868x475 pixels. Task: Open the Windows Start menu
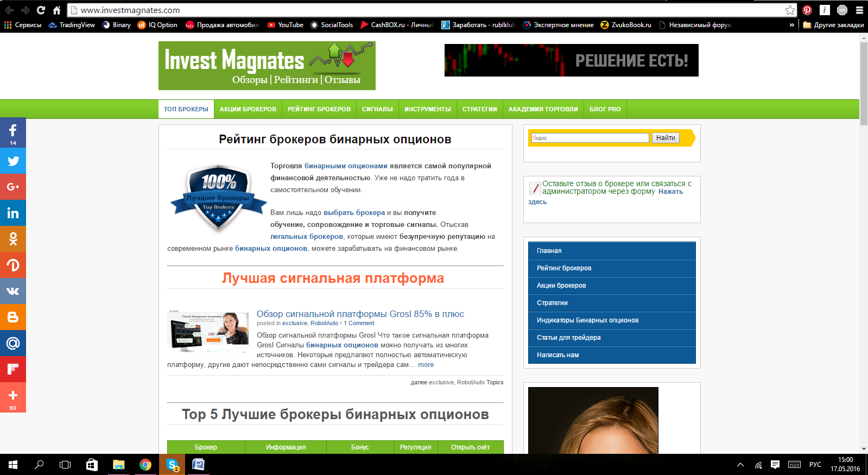[x=13, y=465]
